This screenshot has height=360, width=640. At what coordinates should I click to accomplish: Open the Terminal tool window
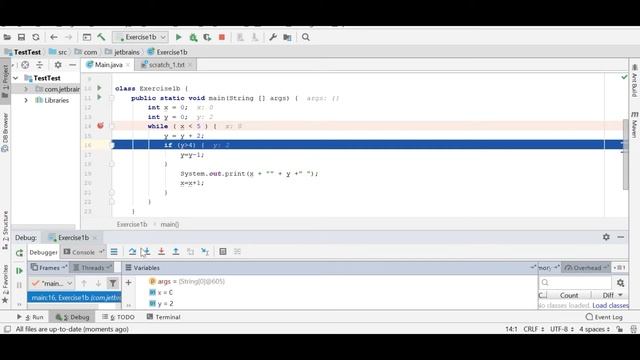[164, 317]
